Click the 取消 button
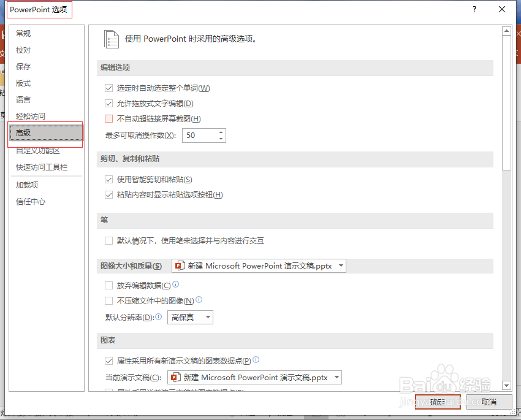Viewport: 521px width, 420px height. click(x=489, y=402)
